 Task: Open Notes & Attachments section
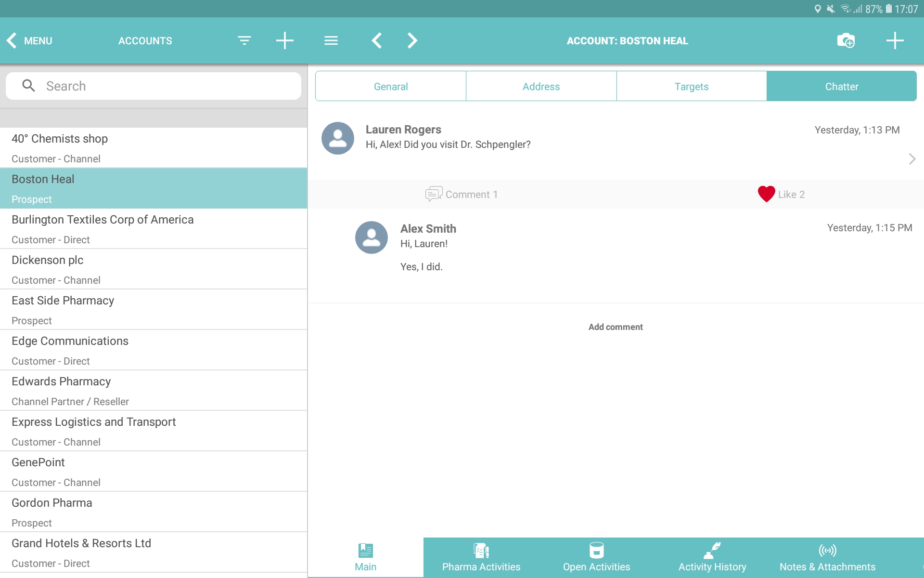tap(827, 558)
